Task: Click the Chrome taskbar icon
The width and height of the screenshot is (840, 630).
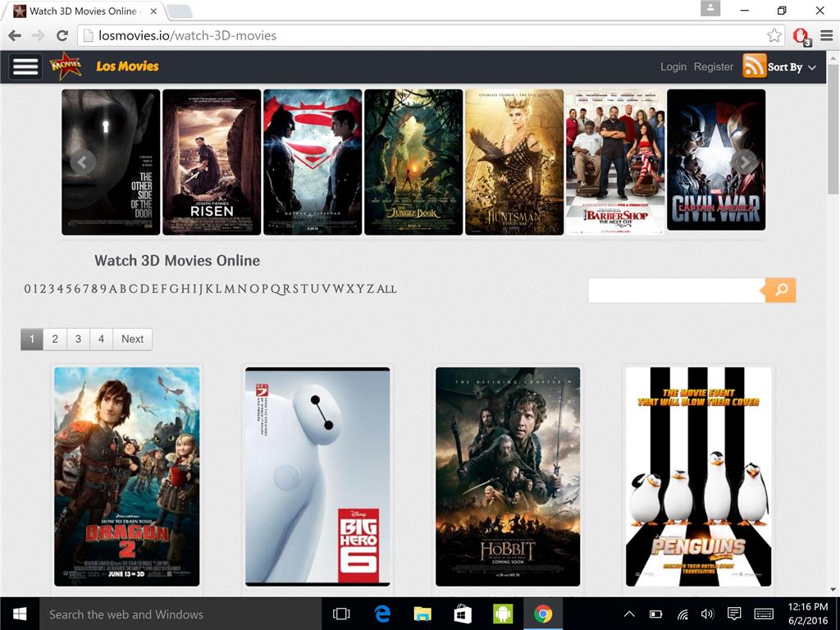Action: (543, 614)
